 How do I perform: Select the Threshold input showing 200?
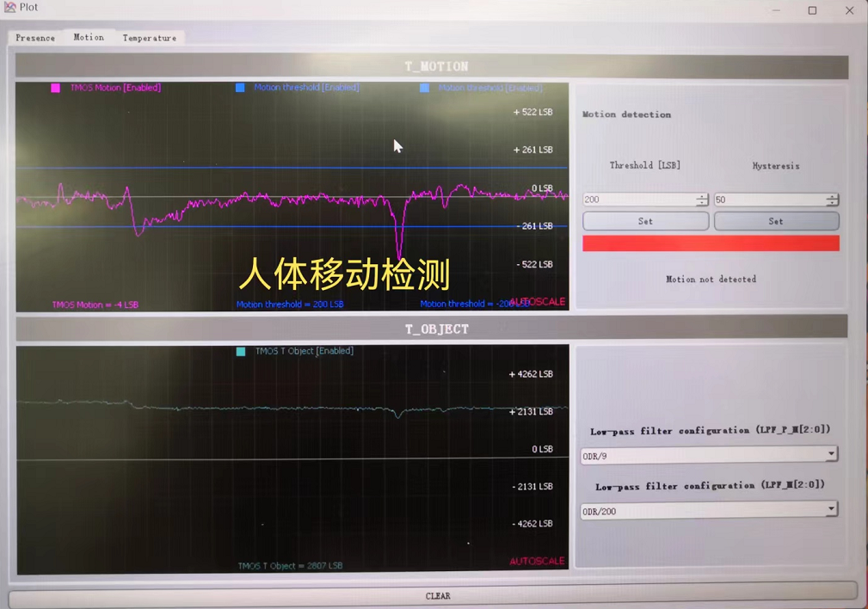coord(641,199)
